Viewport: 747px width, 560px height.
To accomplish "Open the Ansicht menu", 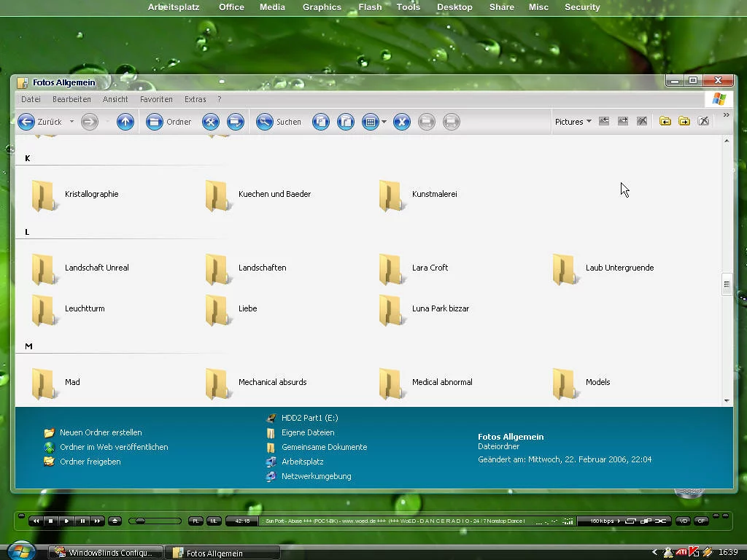I will click(x=115, y=99).
